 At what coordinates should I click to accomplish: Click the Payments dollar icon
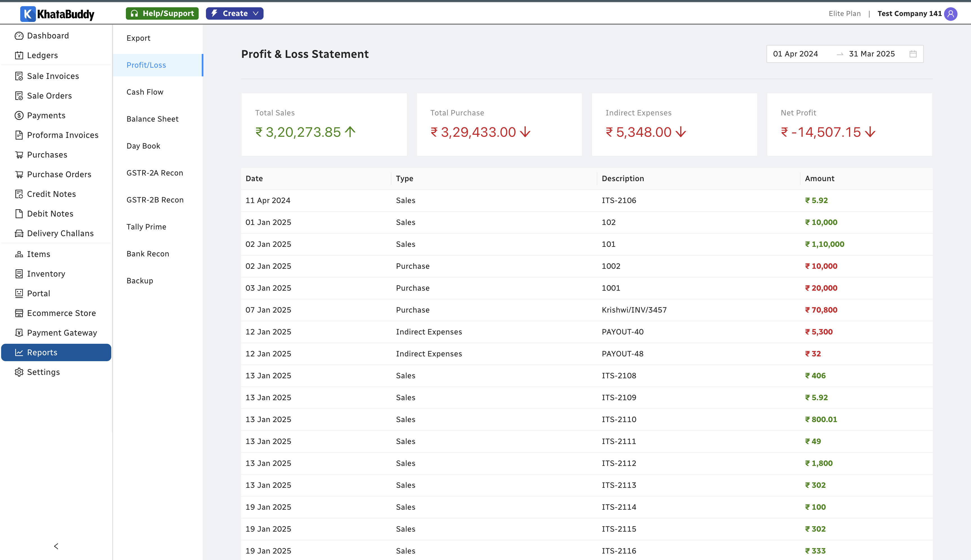[19, 115]
